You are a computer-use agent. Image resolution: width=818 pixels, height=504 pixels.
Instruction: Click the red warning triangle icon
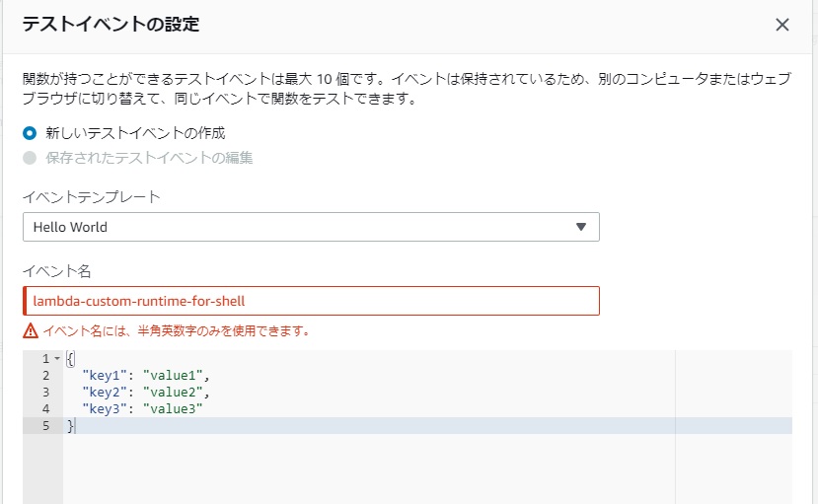click(x=31, y=331)
